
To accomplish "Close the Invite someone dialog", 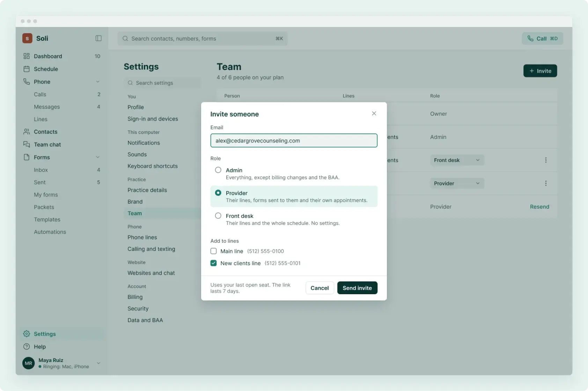I will [x=374, y=114].
